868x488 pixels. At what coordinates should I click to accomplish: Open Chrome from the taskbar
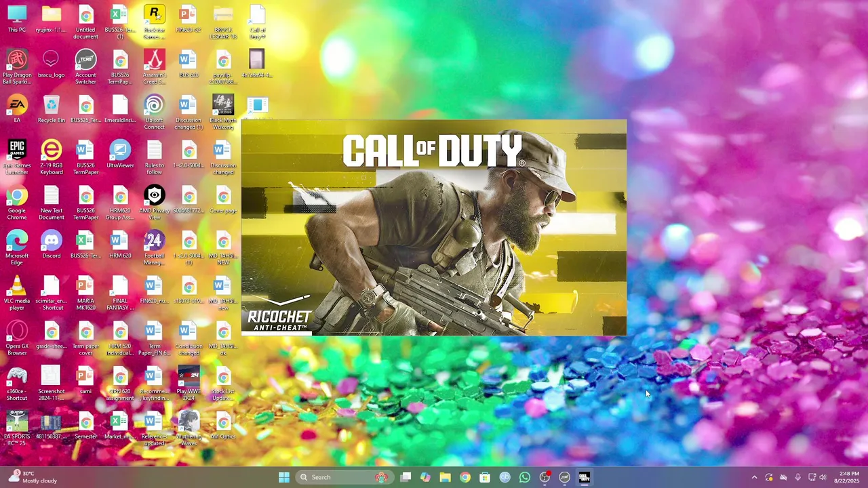click(x=465, y=477)
